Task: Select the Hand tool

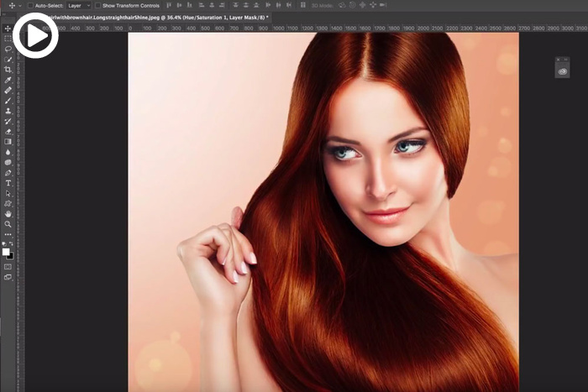Action: [8, 214]
